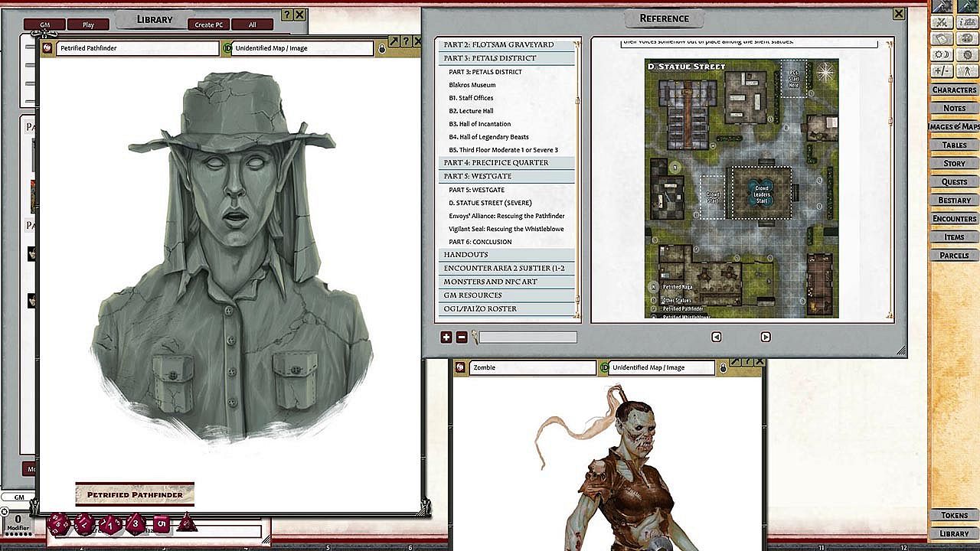Open the Blakros Museum reference page
The width and height of the screenshot is (980, 551).
point(472,85)
